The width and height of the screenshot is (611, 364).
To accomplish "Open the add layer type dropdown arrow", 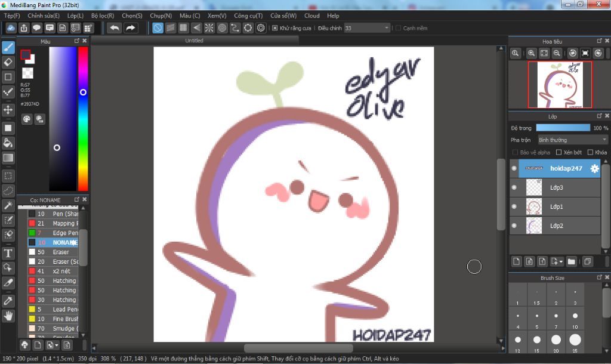I will [x=561, y=261].
